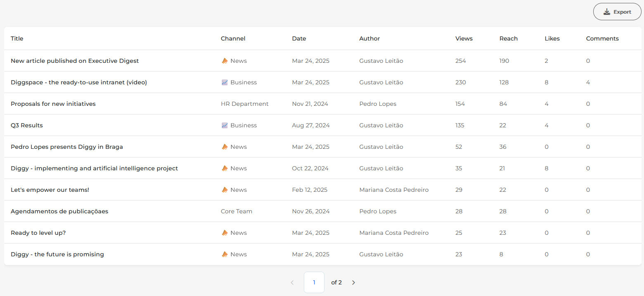Click reach value 190
The height and width of the screenshot is (296, 644).
(x=504, y=61)
